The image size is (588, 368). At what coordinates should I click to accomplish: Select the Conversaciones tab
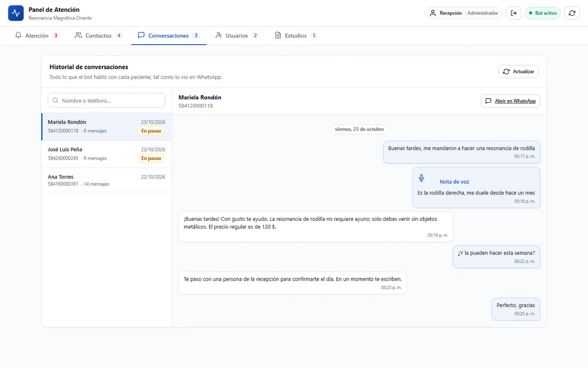coord(169,35)
